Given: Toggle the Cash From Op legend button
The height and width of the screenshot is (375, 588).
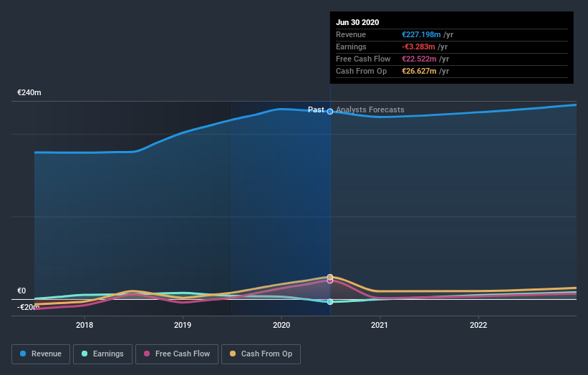Looking at the screenshot, I should (x=261, y=354).
